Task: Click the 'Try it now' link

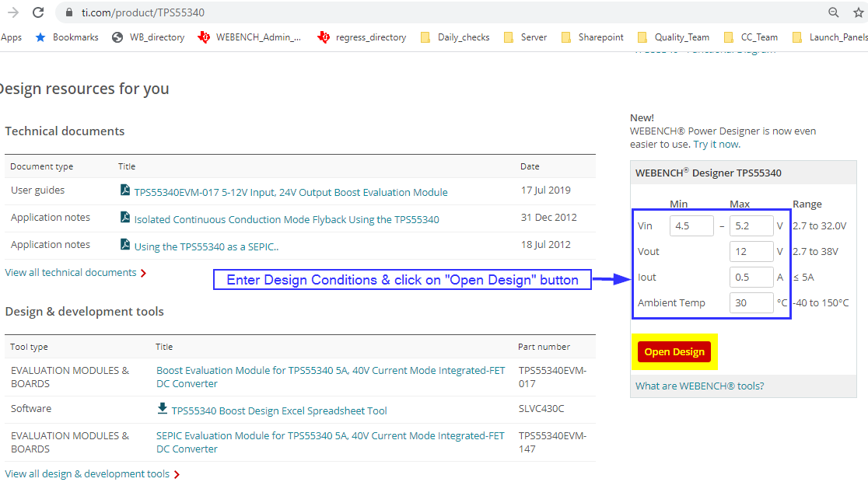Action: pos(716,145)
